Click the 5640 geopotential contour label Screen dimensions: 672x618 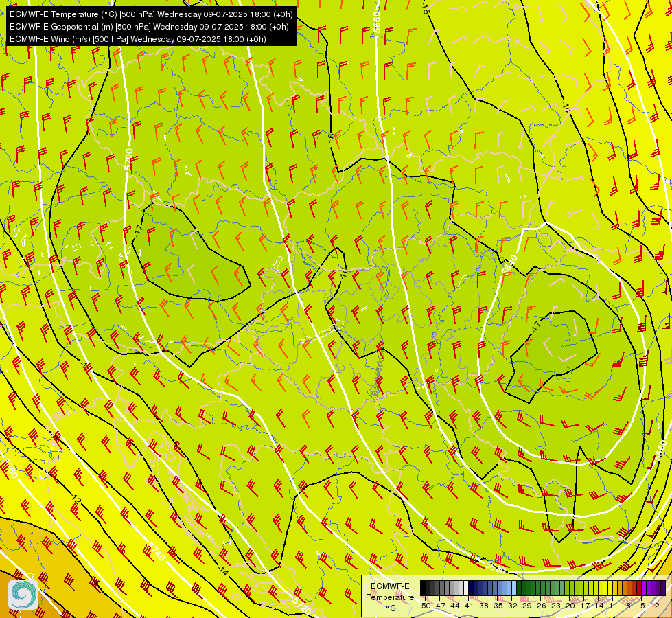[x=510, y=264]
